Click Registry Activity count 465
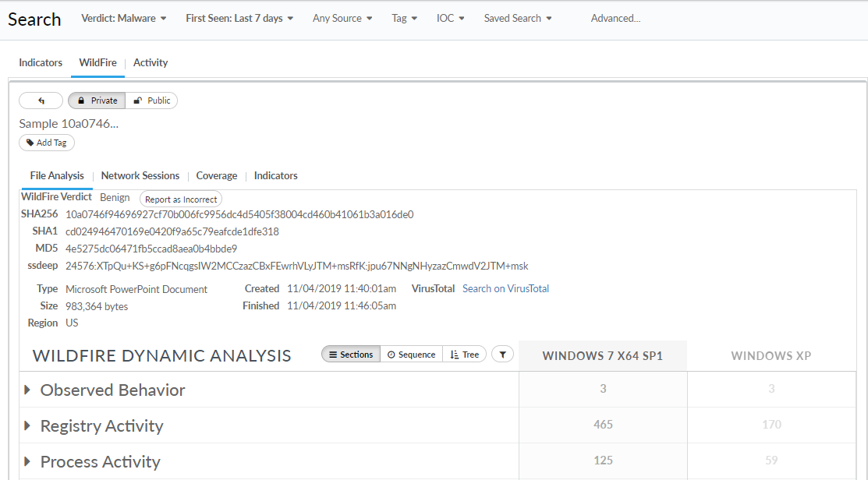868x480 pixels. (x=603, y=425)
